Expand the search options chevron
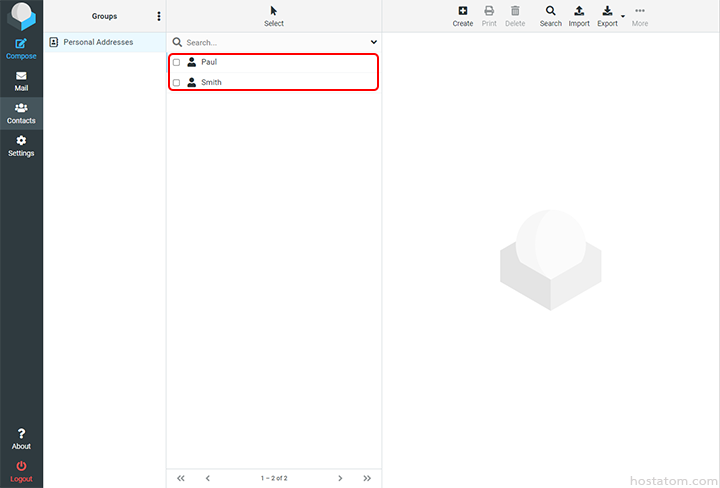 click(x=374, y=43)
